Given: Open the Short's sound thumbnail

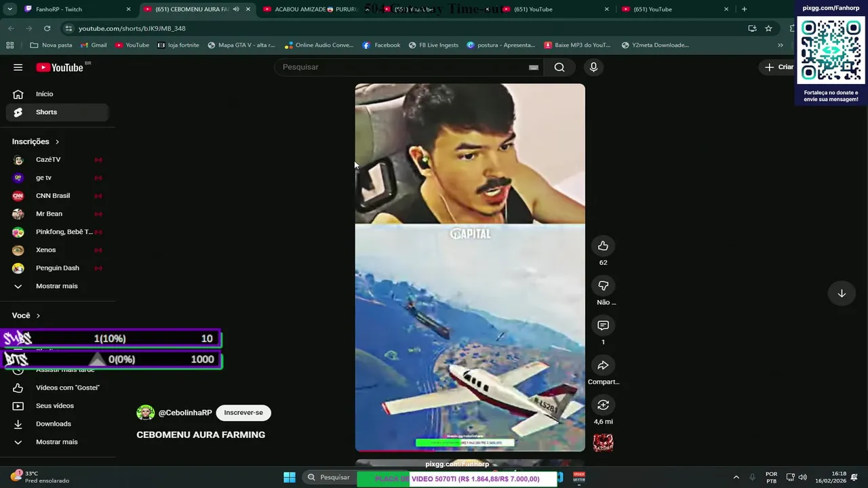Looking at the screenshot, I should (603, 443).
